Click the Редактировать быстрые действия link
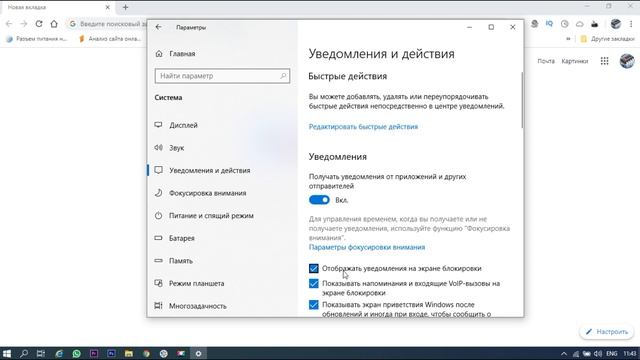Viewport: 640px width, 360px height. [x=363, y=127]
